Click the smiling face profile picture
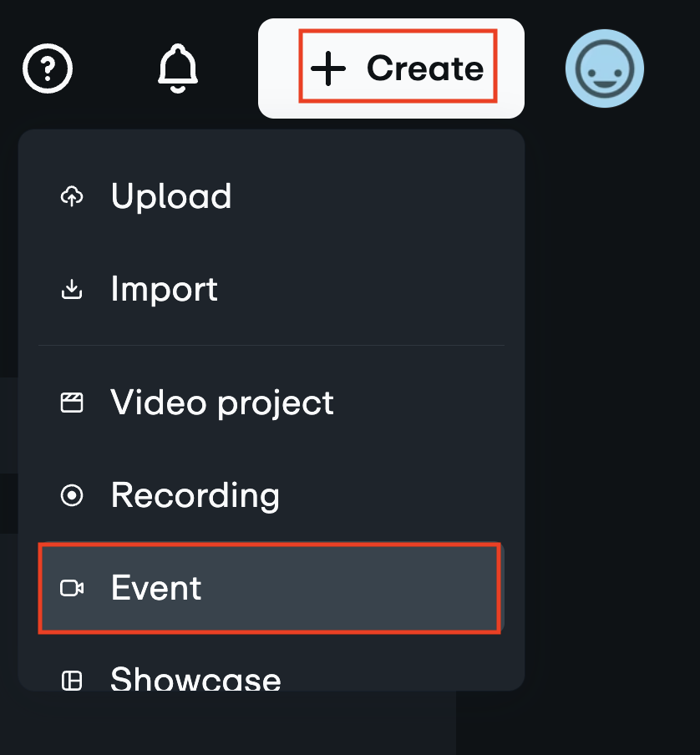 click(x=604, y=68)
